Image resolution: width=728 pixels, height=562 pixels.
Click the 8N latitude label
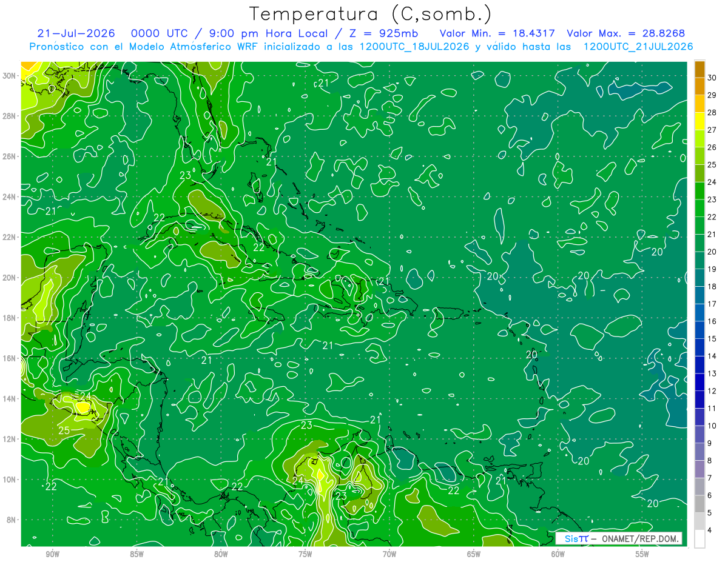pos(11,520)
